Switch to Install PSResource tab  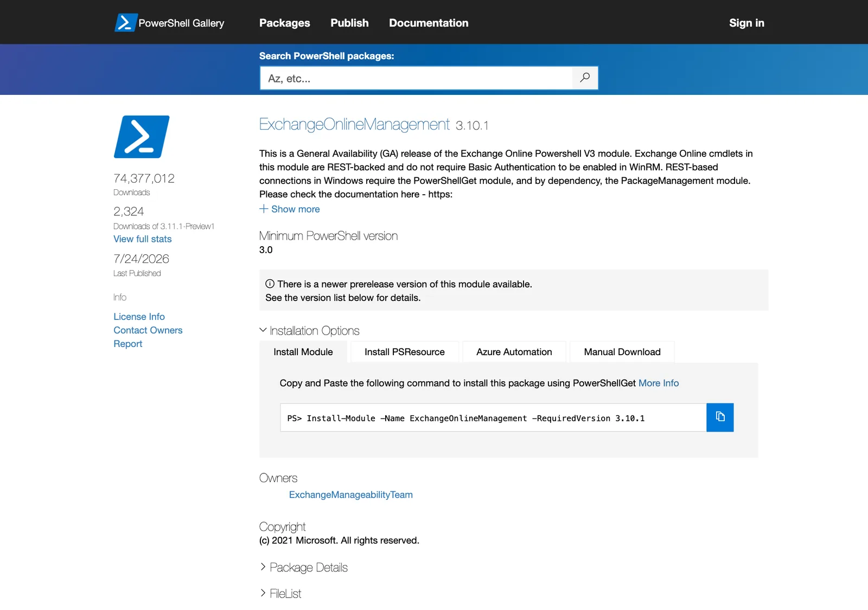pyautogui.click(x=405, y=352)
